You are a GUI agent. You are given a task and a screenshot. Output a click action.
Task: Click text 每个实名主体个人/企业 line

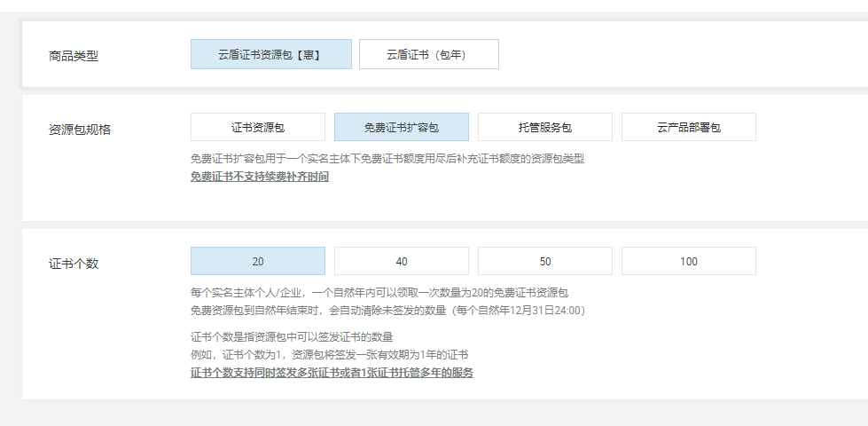(x=379, y=293)
